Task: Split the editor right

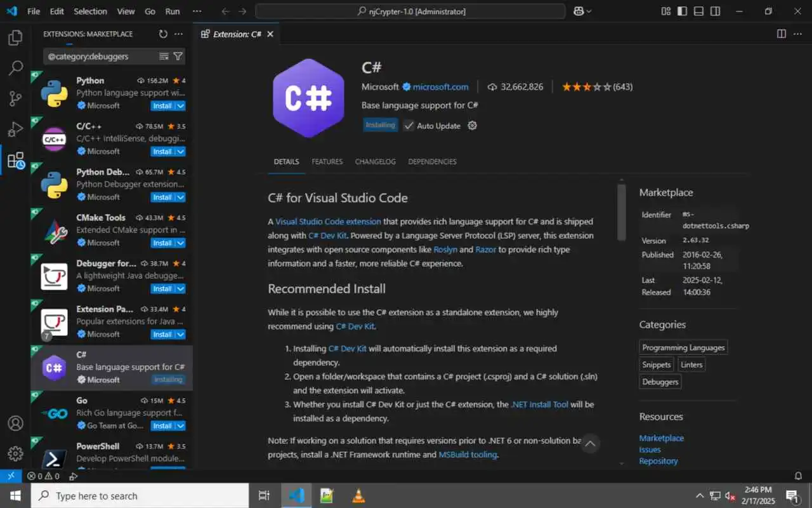Action: click(x=782, y=34)
